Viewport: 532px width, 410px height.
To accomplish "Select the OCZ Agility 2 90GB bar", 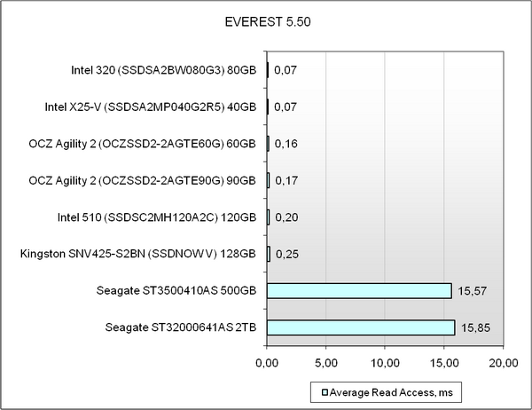I will (x=268, y=181).
